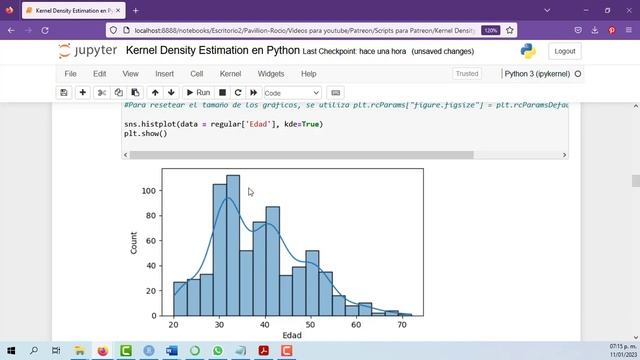
Task: Open the Kernel menu
Action: 230,74
